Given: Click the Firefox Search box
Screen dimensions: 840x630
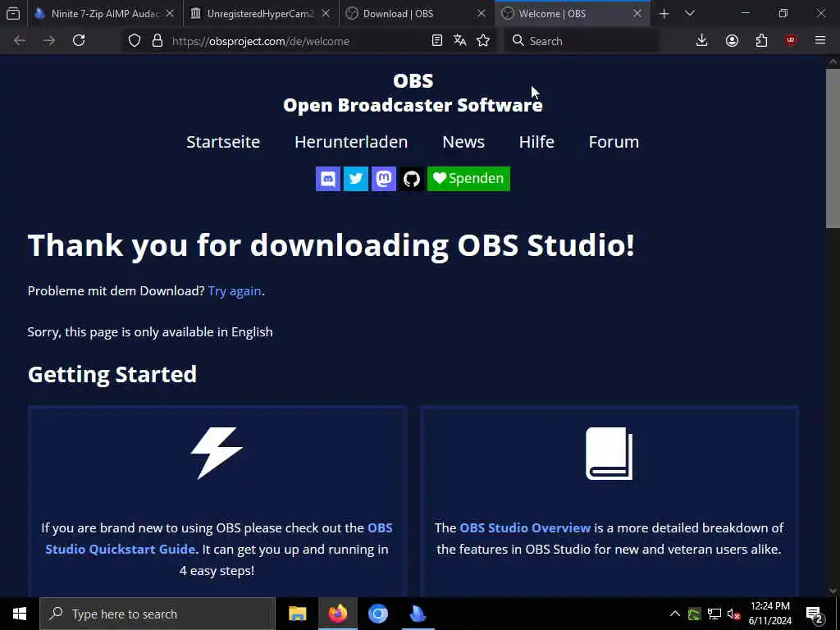Looking at the screenshot, I should (582, 41).
